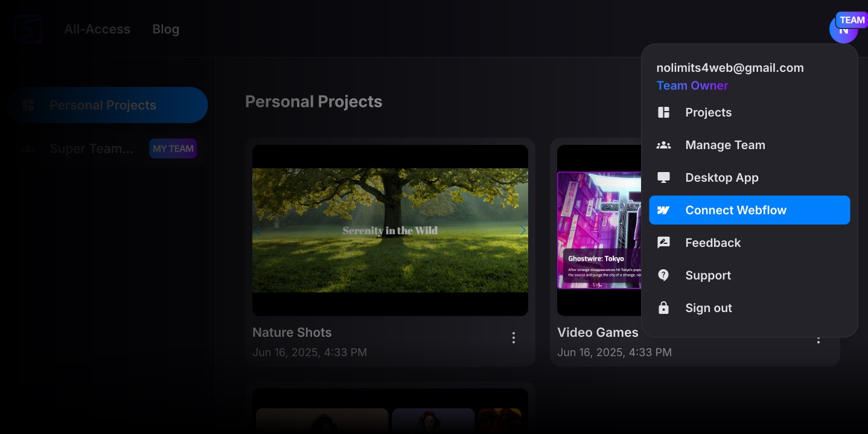Select Desktop App menu entry

750,177
